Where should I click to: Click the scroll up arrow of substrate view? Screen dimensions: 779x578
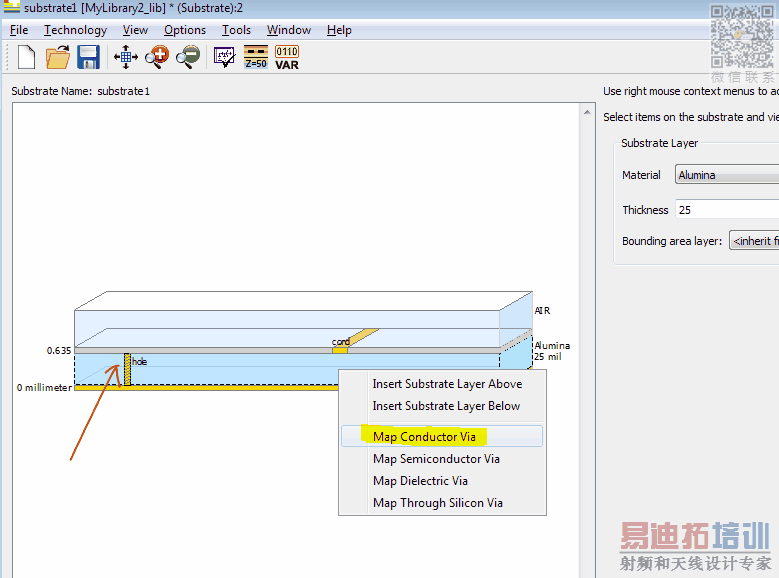pyautogui.click(x=587, y=112)
